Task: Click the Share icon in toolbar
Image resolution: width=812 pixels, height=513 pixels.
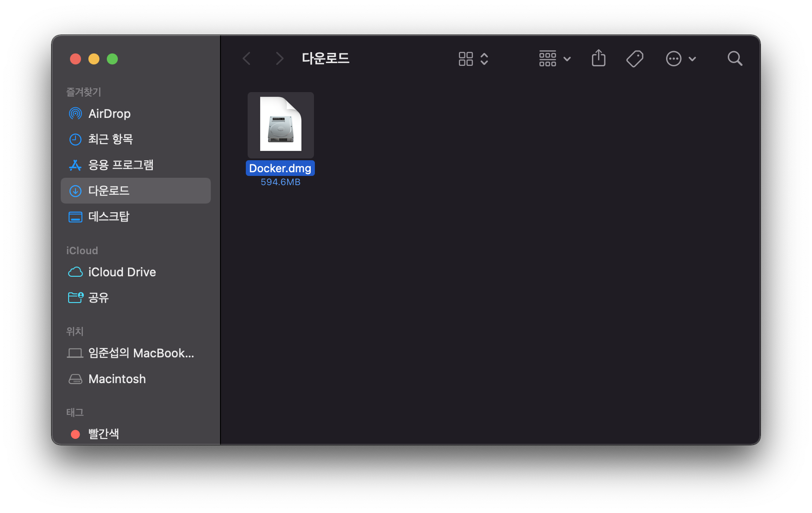Action: tap(598, 58)
